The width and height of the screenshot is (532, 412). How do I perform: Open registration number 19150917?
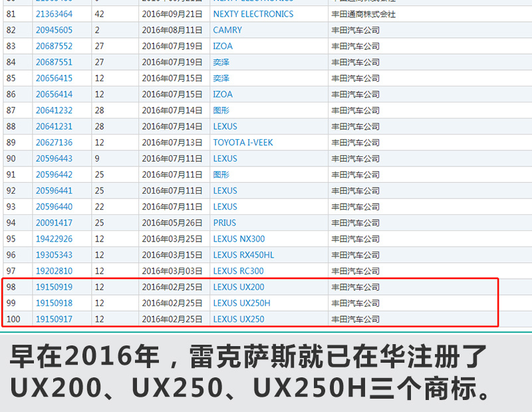click(x=55, y=319)
